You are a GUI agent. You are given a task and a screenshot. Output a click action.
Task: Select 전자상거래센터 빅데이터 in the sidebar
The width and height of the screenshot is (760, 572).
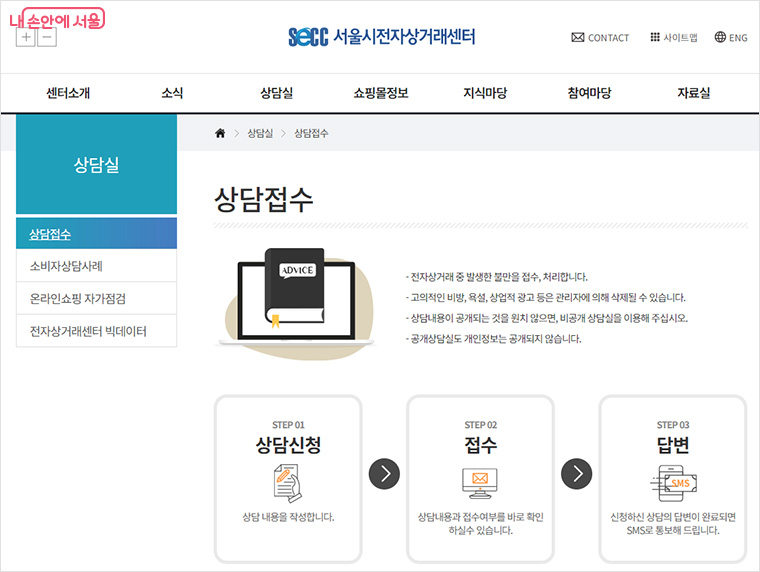click(x=96, y=331)
